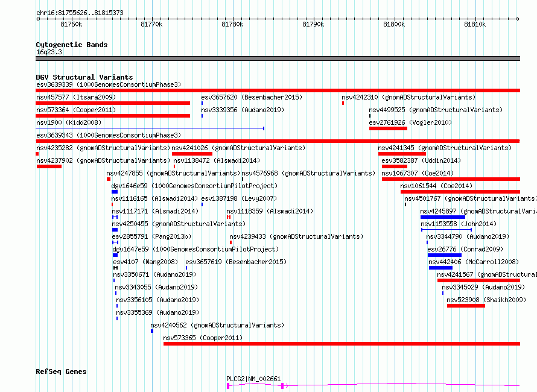The image size is (537, 392).
Task: Click esv4107 (Wang2008) label
Action: (145, 262)
